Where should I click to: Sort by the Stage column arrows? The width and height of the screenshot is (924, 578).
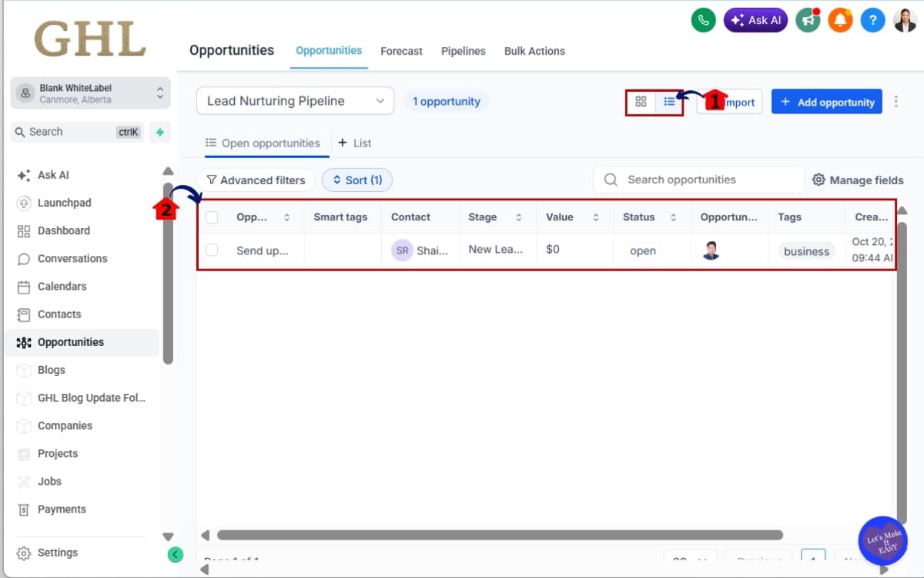(519, 217)
